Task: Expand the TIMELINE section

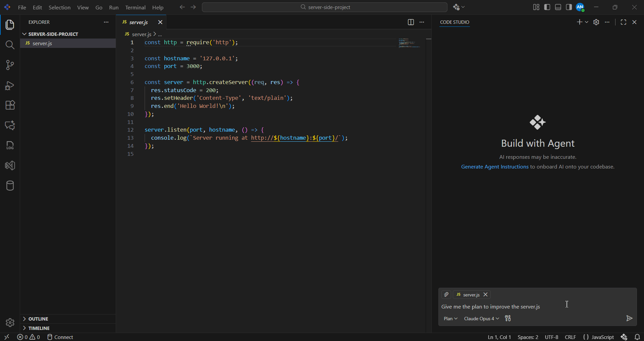Action: [x=39, y=328]
